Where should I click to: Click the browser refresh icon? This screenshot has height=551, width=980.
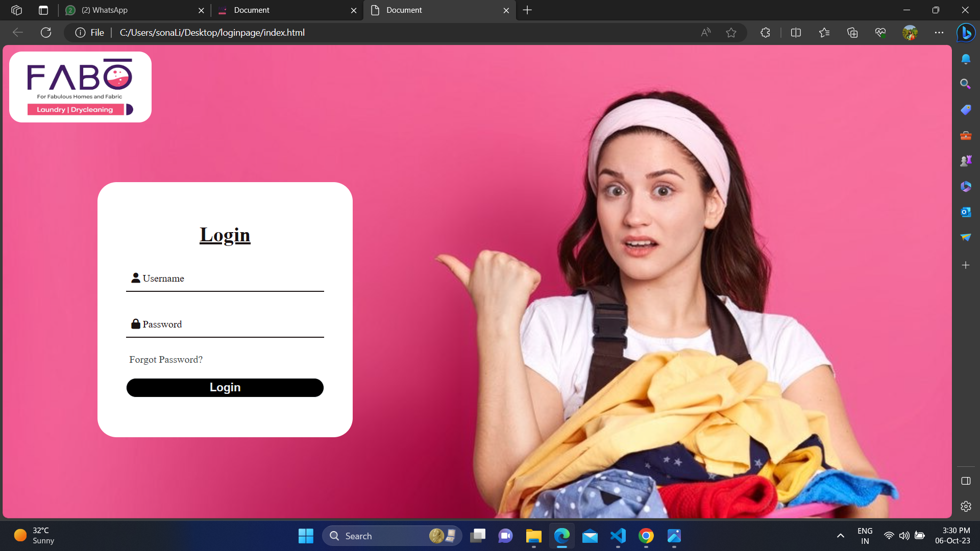(x=46, y=33)
